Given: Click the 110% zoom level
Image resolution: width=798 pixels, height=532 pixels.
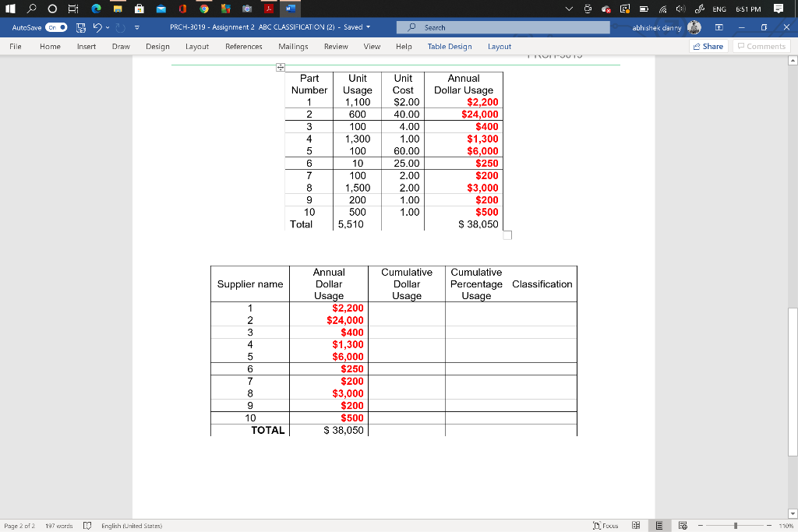Looking at the screenshot, I should coord(786,526).
